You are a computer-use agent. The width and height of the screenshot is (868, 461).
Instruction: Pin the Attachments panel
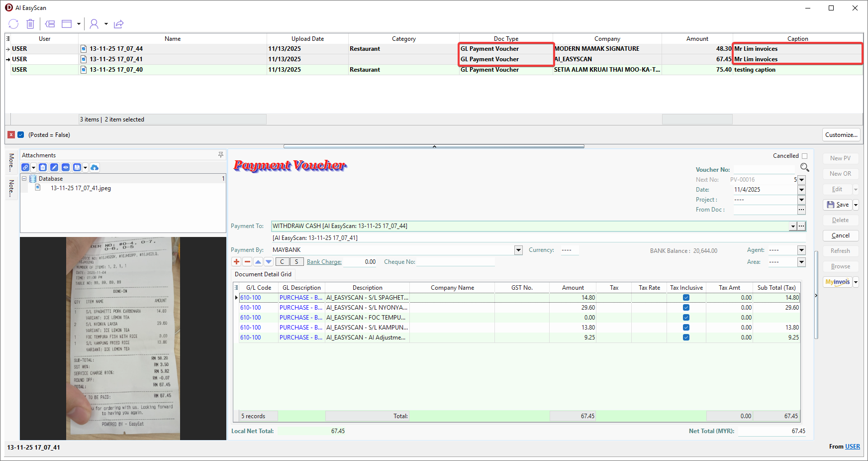click(221, 155)
